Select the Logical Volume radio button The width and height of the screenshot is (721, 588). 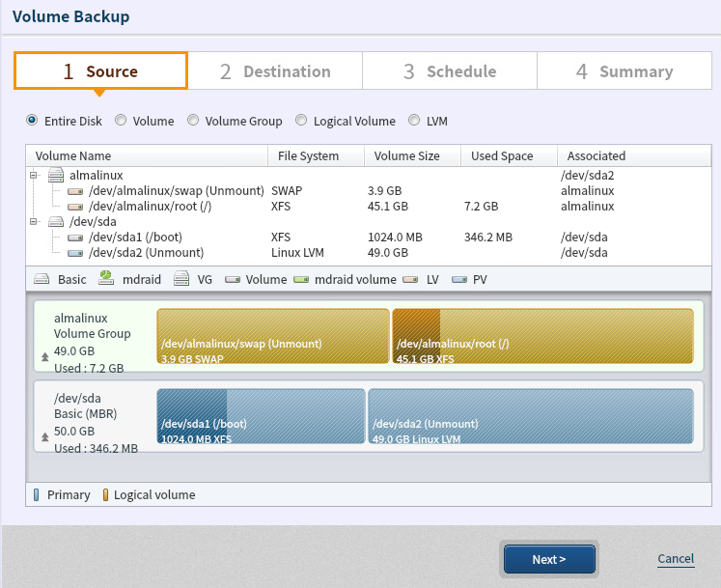(x=301, y=121)
